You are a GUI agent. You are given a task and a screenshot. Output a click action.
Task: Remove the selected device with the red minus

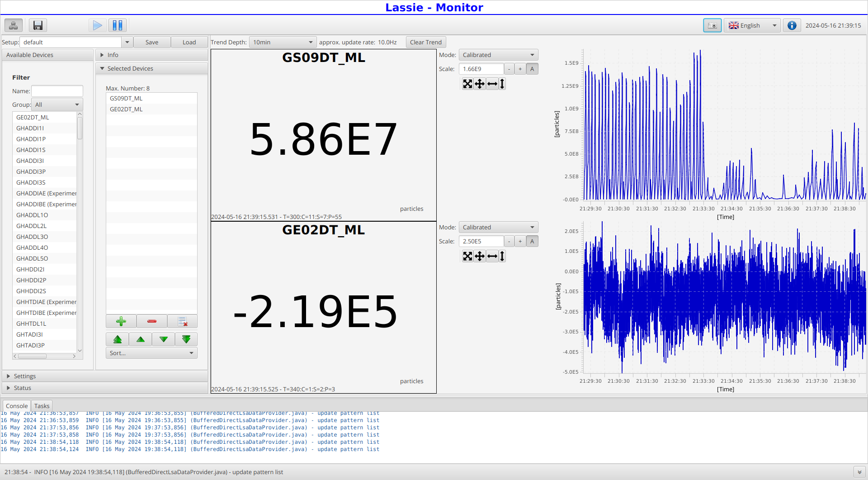tap(152, 321)
